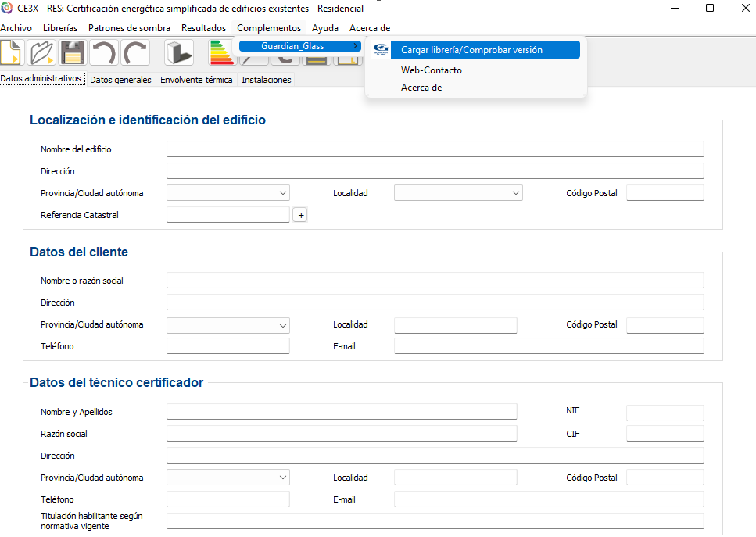The height and width of the screenshot is (537, 756).
Task: Click the Open folder toolbar icon
Action: coord(41,52)
